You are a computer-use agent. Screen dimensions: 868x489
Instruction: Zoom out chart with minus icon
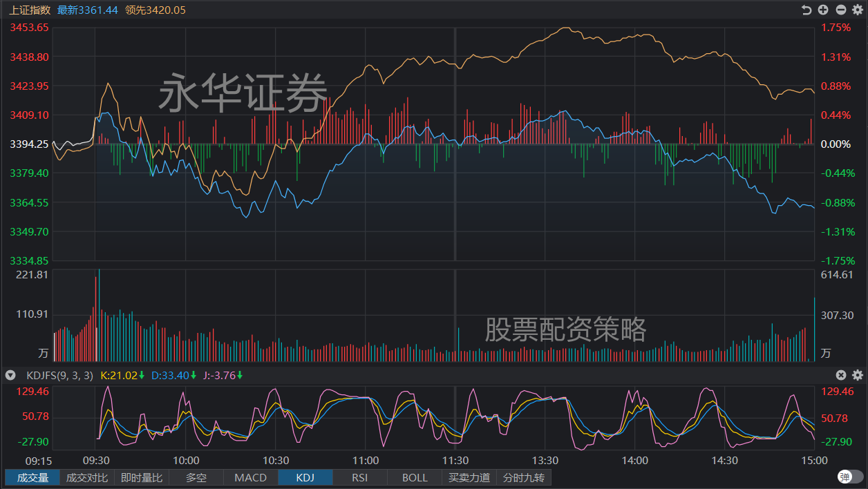[840, 10]
